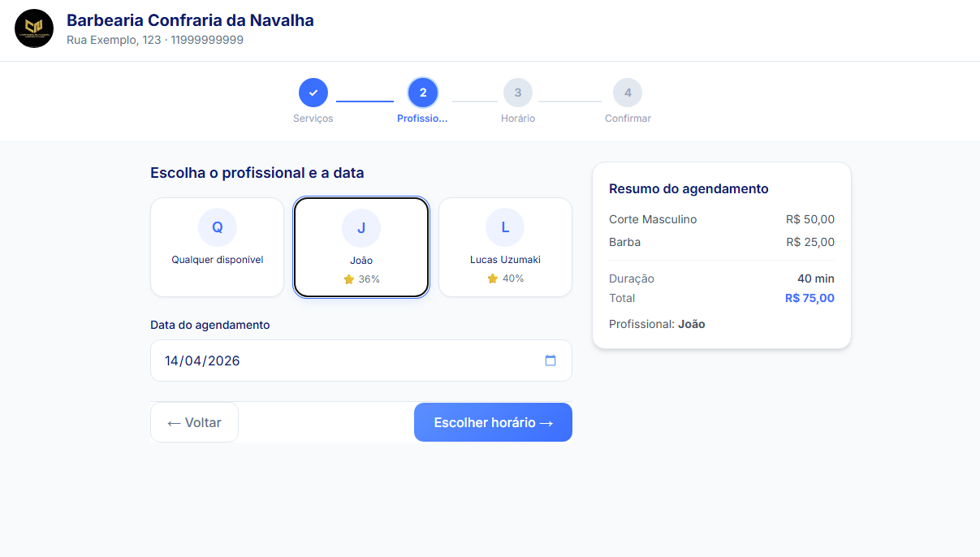980x557 pixels.
Task: Click Escolher horário button
Action: click(x=493, y=422)
